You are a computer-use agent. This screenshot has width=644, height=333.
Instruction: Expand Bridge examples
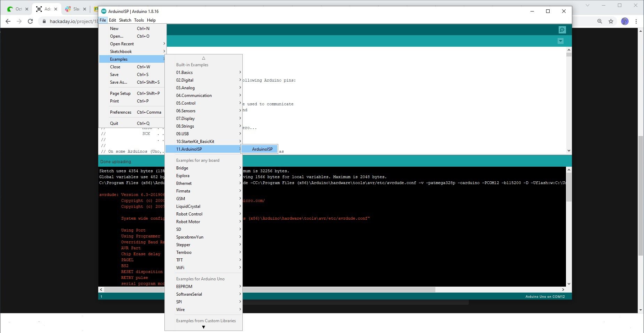click(203, 168)
